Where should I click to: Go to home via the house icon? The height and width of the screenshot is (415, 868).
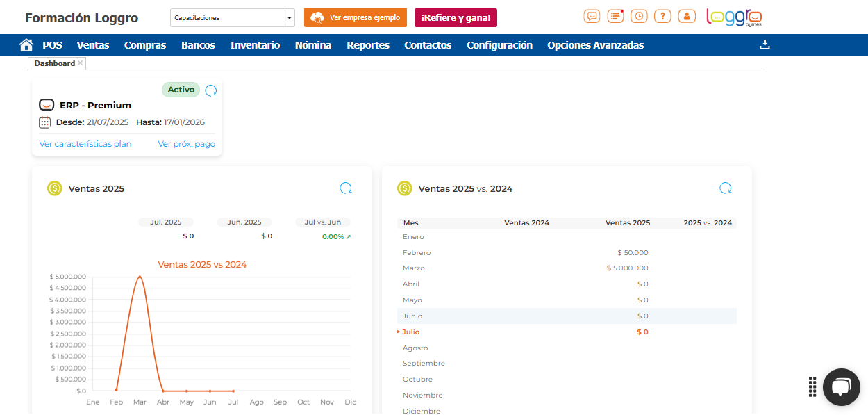[26, 45]
